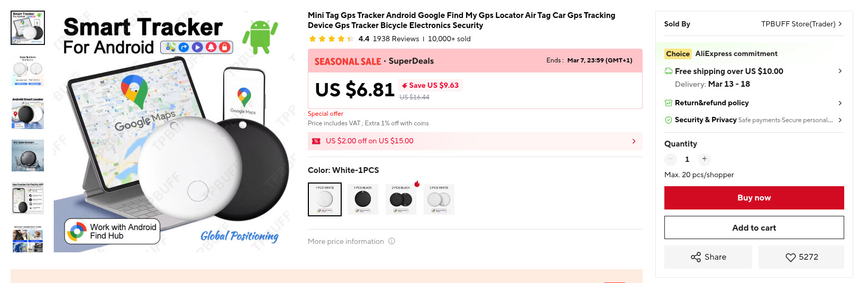Expand Free shipping details chevron

(840, 71)
